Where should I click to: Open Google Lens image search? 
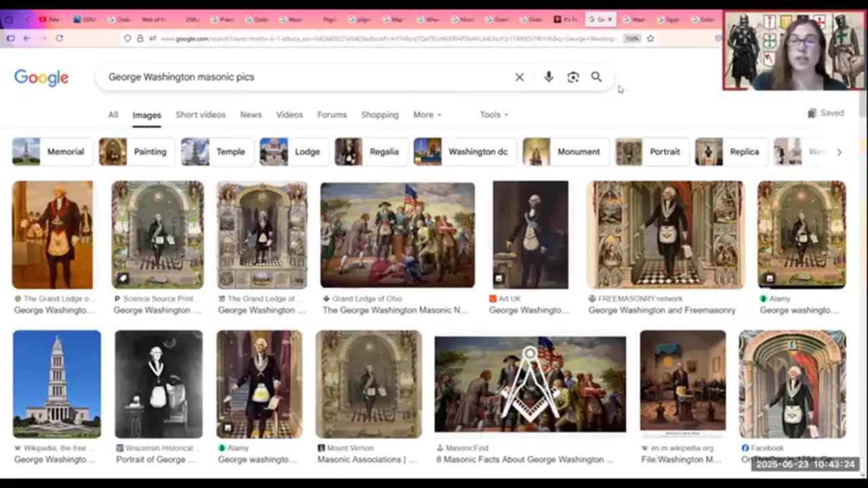tap(573, 77)
